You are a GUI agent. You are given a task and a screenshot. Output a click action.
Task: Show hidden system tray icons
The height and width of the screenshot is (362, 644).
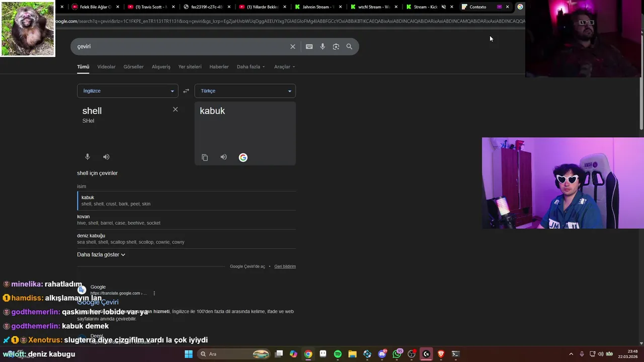pos(571,354)
